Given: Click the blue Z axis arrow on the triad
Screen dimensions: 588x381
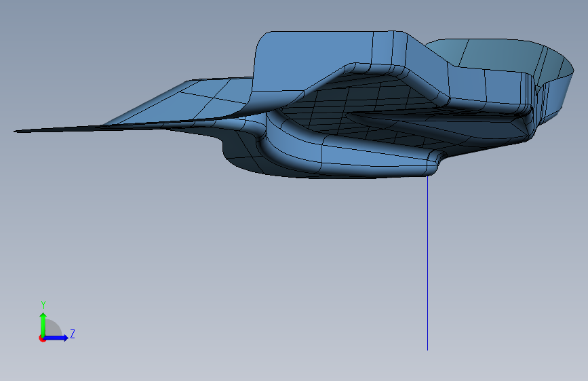Looking at the screenshot, I should 56,338.
